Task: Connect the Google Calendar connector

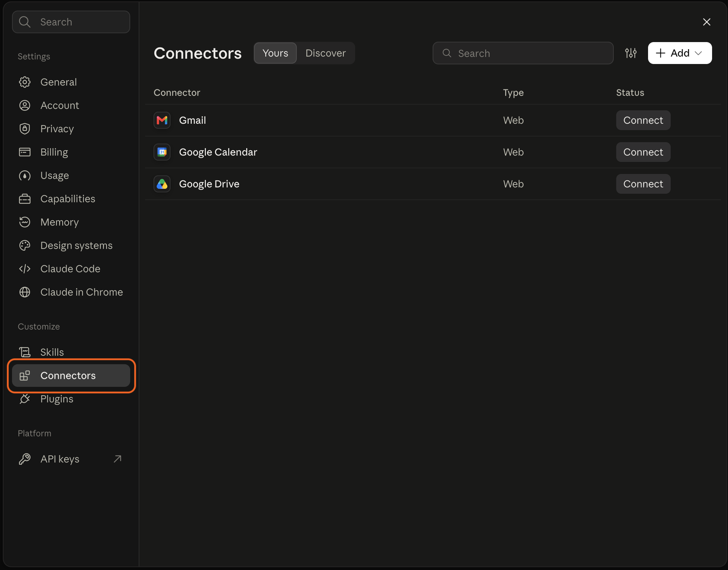Action: (643, 152)
